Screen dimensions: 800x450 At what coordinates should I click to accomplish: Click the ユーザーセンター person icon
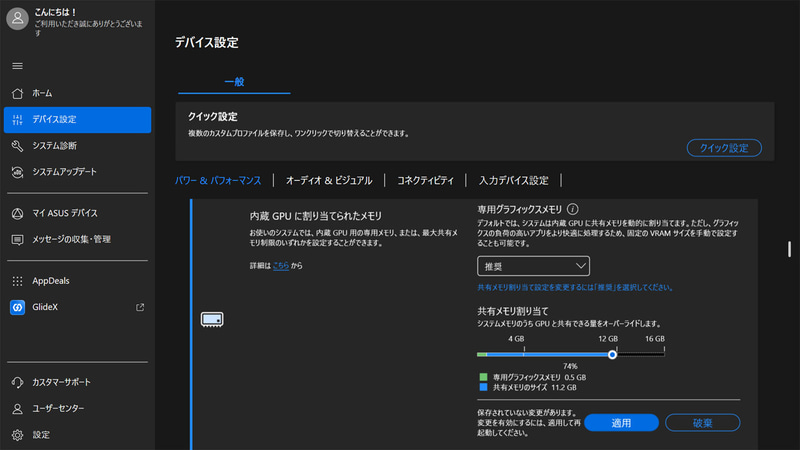click(x=17, y=409)
